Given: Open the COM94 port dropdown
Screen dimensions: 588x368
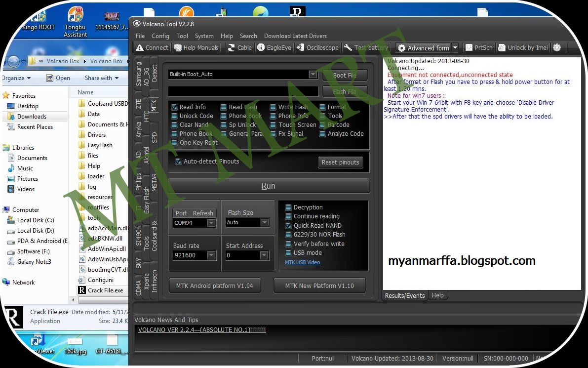Looking at the screenshot, I should point(211,223).
